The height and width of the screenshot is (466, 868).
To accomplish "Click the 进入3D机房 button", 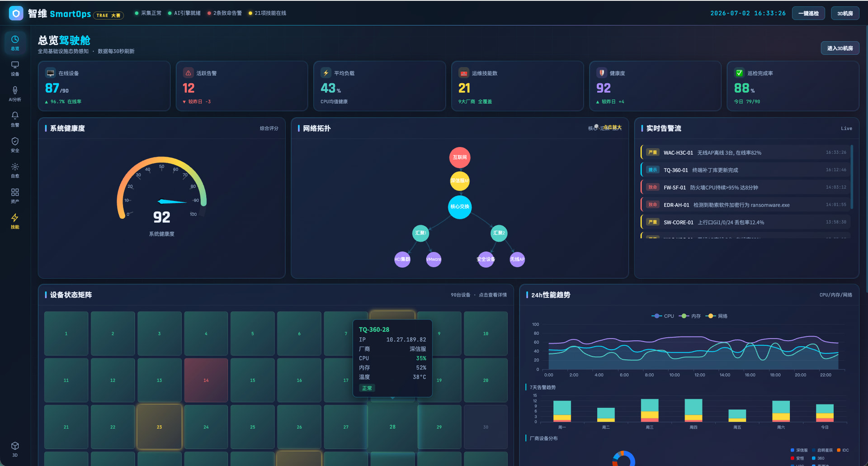I will (840, 48).
